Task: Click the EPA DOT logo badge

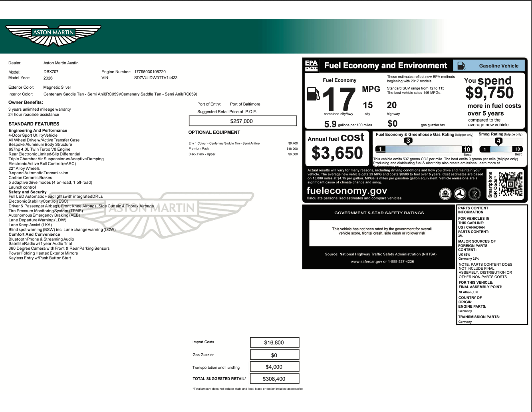Action: tap(312, 66)
